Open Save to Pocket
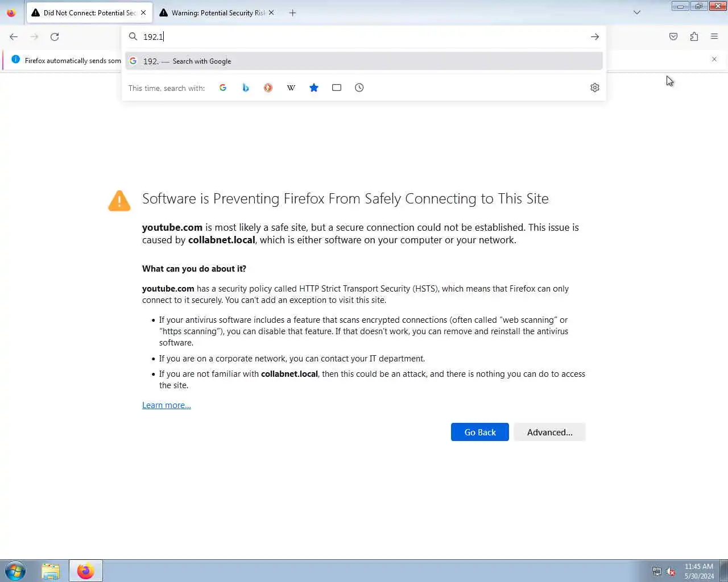The height and width of the screenshot is (582, 728). (673, 36)
